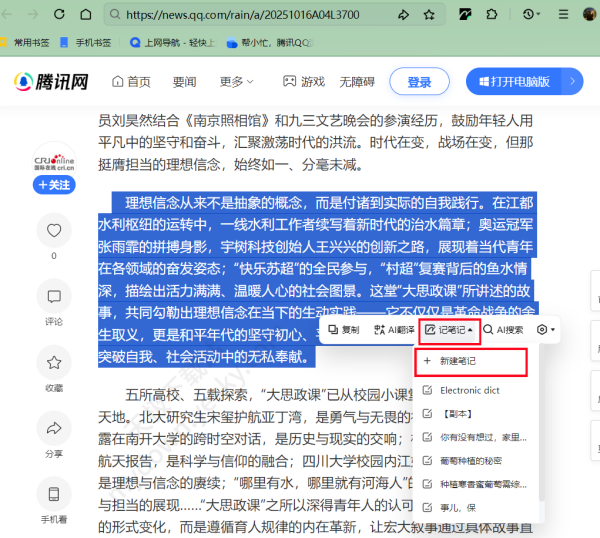Viewport: 600px width, 538px height.
Task: Expand the 更多 navigation dropdown
Action: (237, 82)
